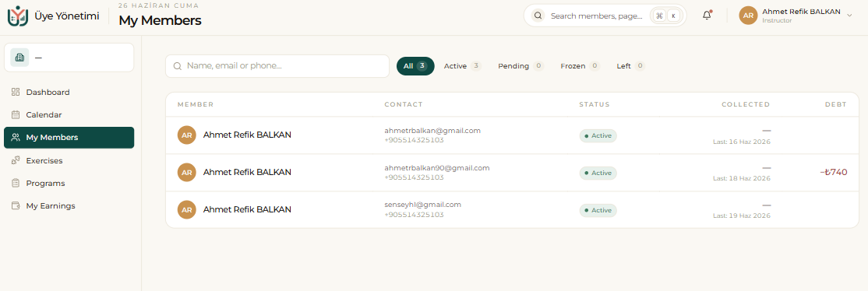
Task: Click avatar of ahmetrbalkan@gmail.com member
Action: tap(186, 135)
